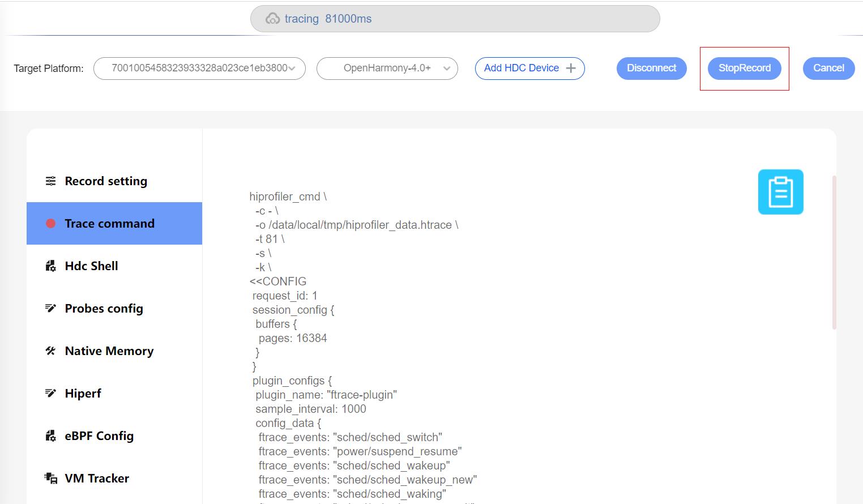Click the red dot Trace command icon
This screenshot has width=863, height=504.
click(x=51, y=224)
